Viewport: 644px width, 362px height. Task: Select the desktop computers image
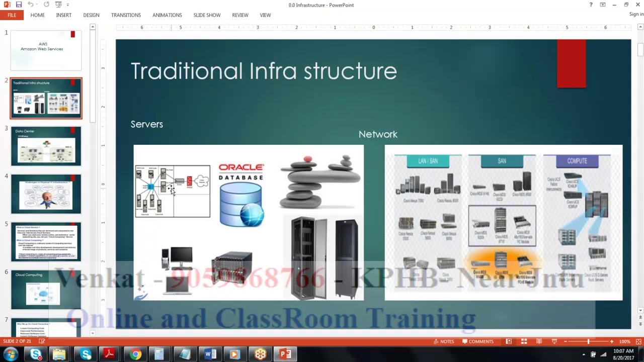click(x=177, y=270)
